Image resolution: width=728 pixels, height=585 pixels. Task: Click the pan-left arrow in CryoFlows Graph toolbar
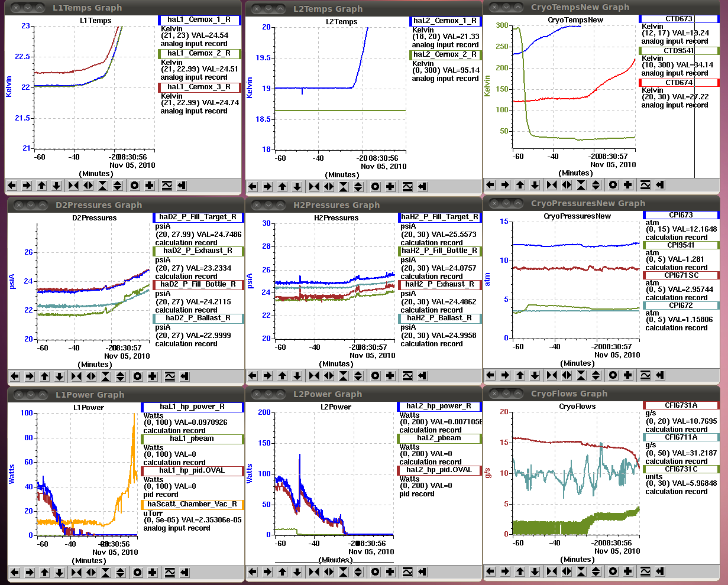coord(491,571)
